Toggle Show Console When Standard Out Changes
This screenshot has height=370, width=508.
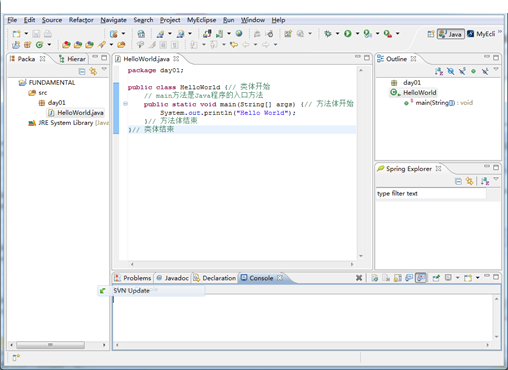(409, 278)
